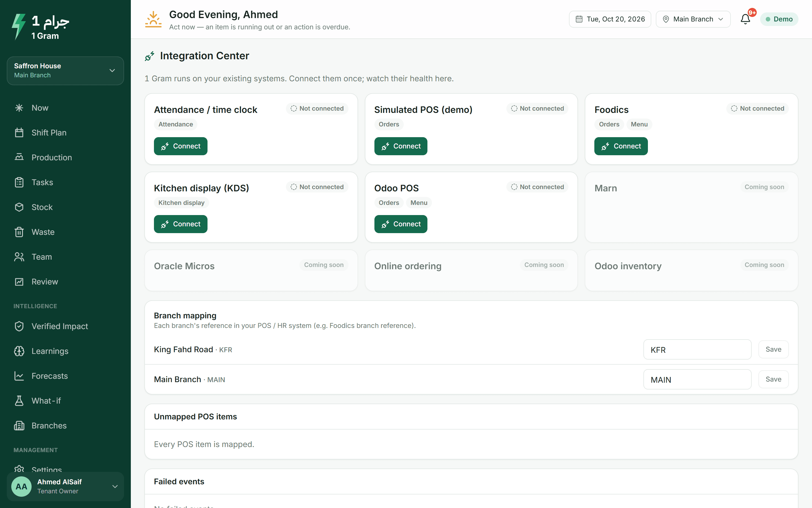Connect the Foodics integration
812x508 pixels.
tap(621, 146)
